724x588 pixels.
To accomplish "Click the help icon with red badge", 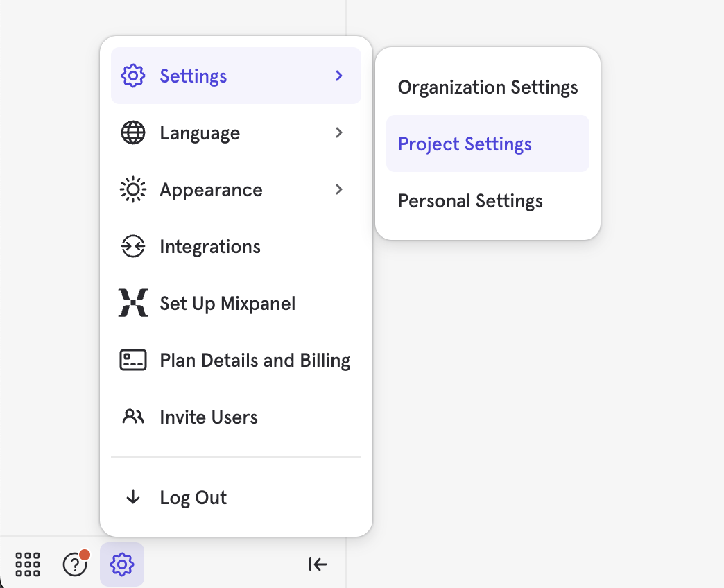I will [x=75, y=564].
